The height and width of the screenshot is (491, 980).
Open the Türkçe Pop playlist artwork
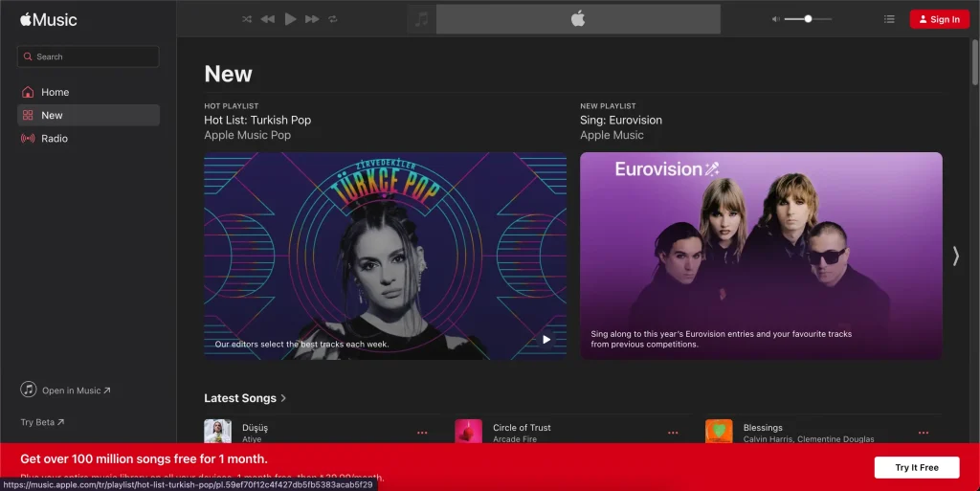pyautogui.click(x=386, y=256)
